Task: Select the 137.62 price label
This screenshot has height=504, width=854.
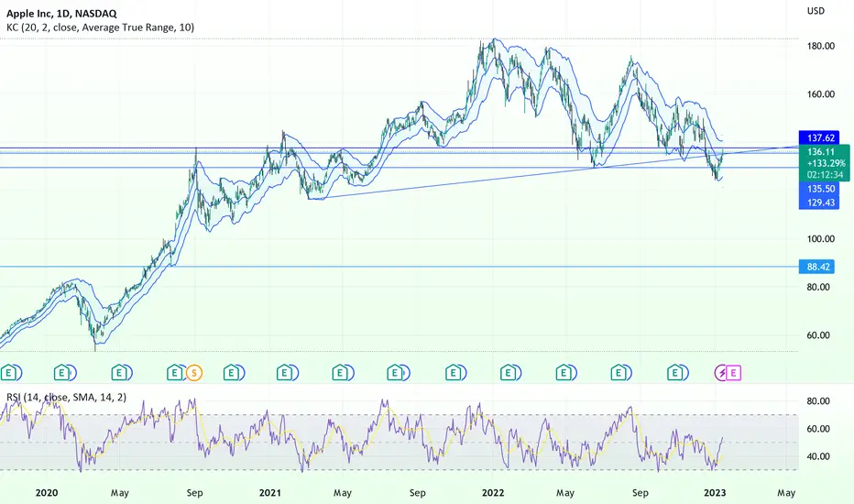Action: (x=819, y=137)
